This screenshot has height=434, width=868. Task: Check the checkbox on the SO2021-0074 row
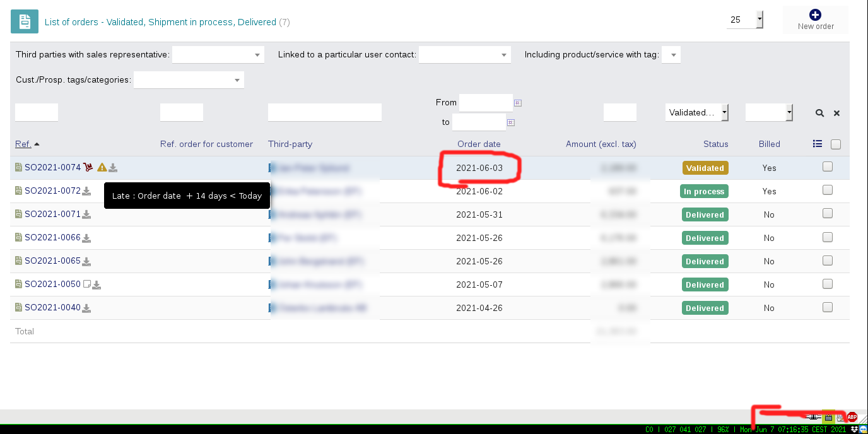point(828,167)
